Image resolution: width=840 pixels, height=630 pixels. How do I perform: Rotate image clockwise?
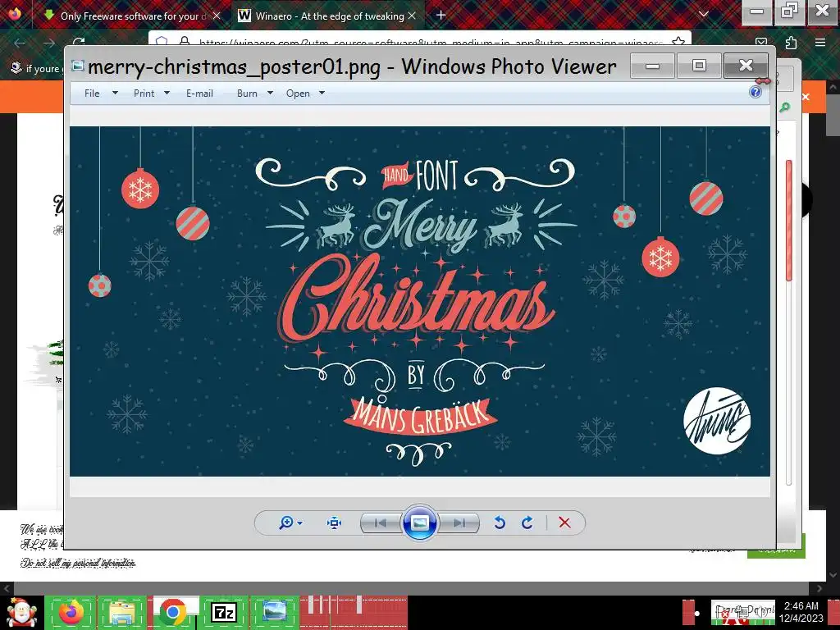[x=527, y=523]
